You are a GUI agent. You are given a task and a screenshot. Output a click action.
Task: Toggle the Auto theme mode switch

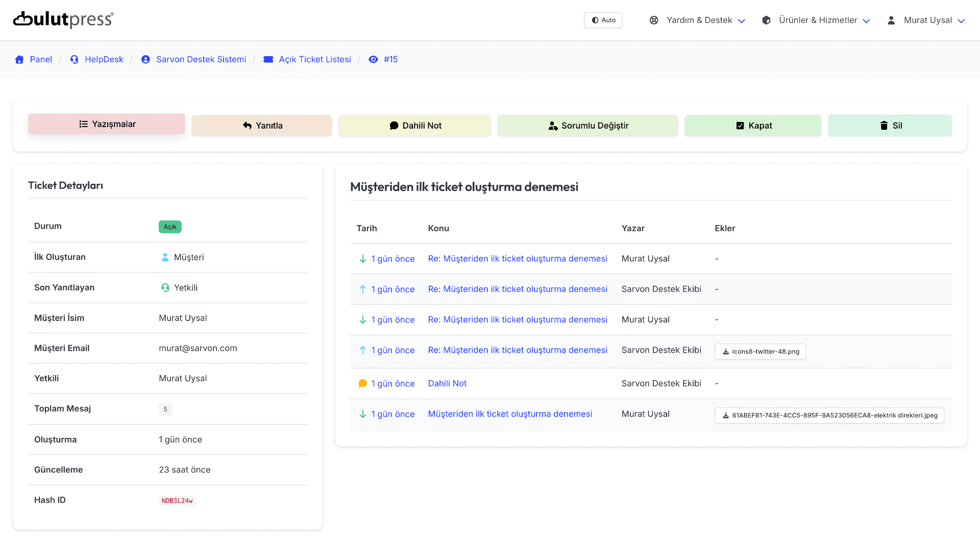pyautogui.click(x=603, y=20)
